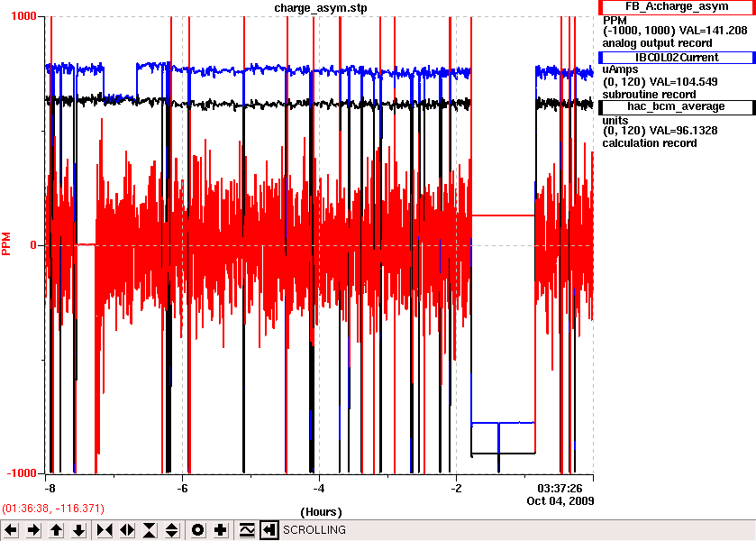Zoom in horizontally with inward-pointing triangles icon
Image resolution: width=756 pixels, height=541 pixels.
pyautogui.click(x=105, y=530)
